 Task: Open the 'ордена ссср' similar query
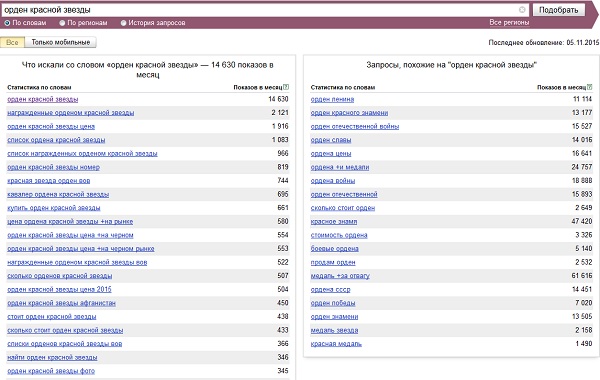point(330,290)
